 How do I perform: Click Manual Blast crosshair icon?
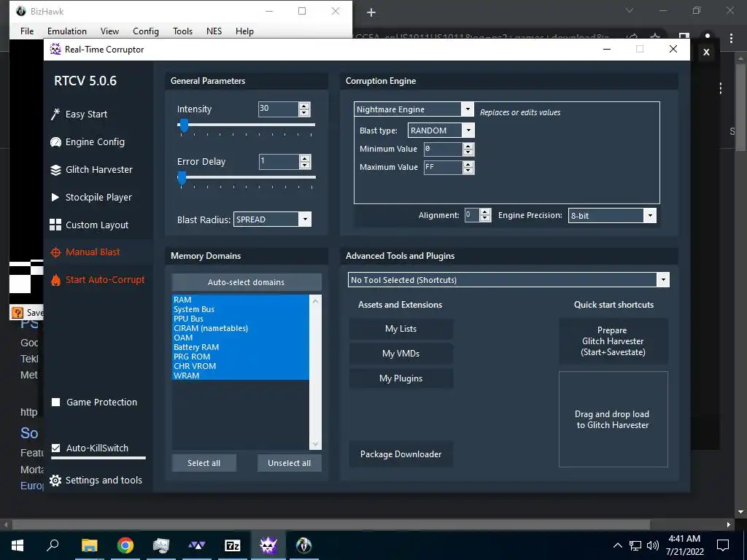tap(55, 252)
